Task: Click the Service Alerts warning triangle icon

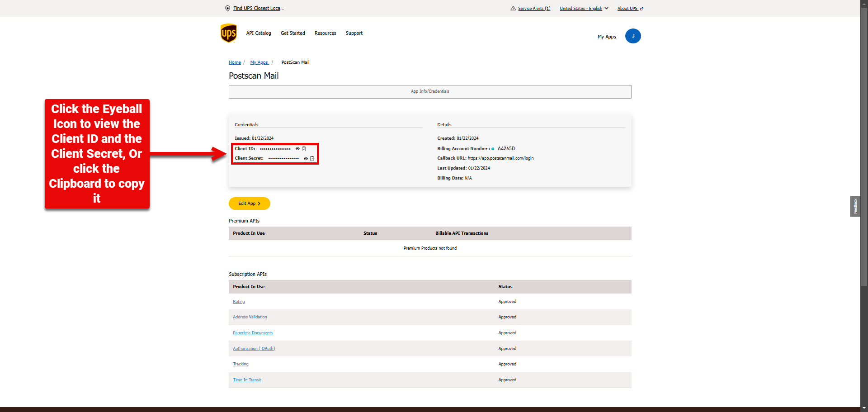Action: [x=513, y=8]
